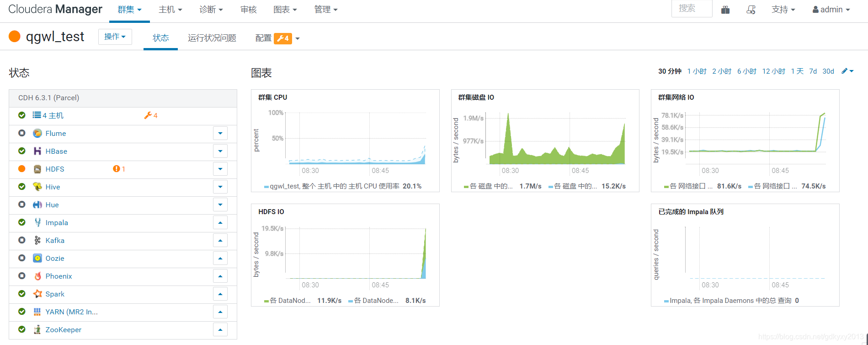
Task: Click the stopped status icon for Flume
Action: (x=21, y=133)
